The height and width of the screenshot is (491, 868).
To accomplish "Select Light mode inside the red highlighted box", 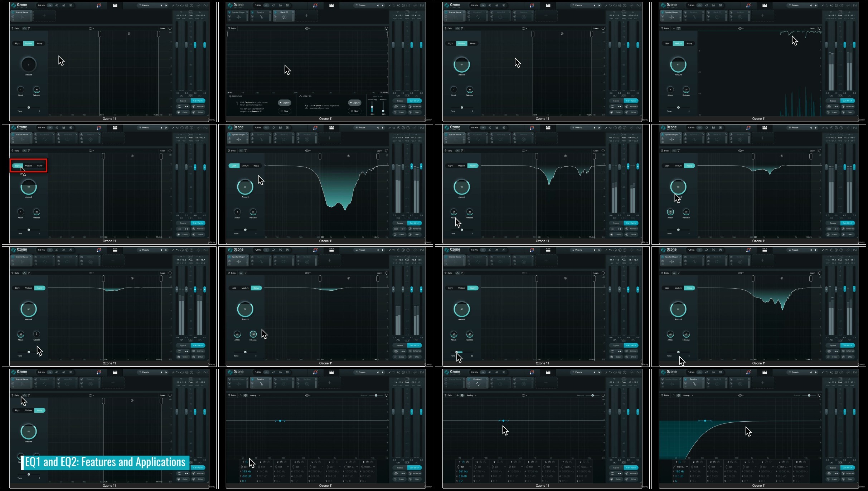I will pos(18,166).
